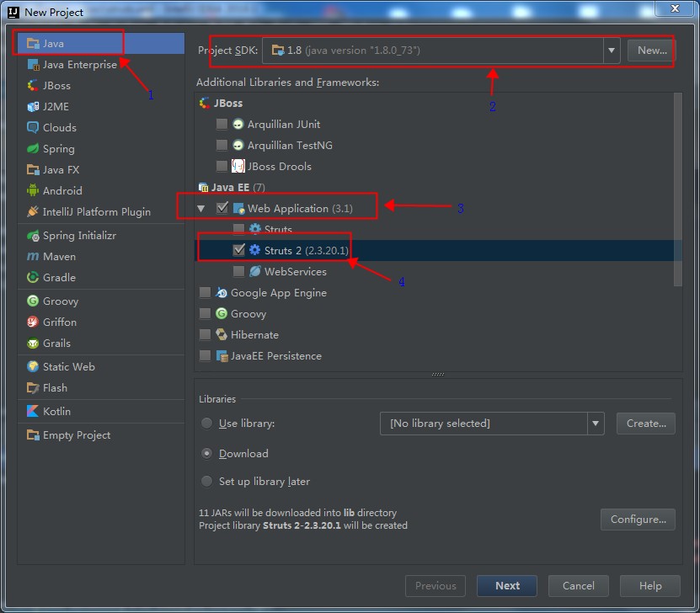The image size is (700, 613).
Task: Enable the Arquillian TestNG checkbox
Action: pos(222,145)
